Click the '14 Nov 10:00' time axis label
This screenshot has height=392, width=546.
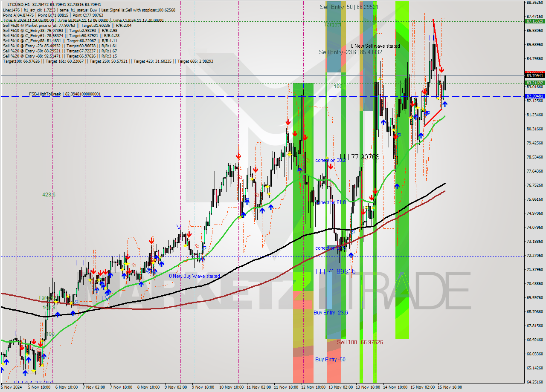tap(395, 387)
